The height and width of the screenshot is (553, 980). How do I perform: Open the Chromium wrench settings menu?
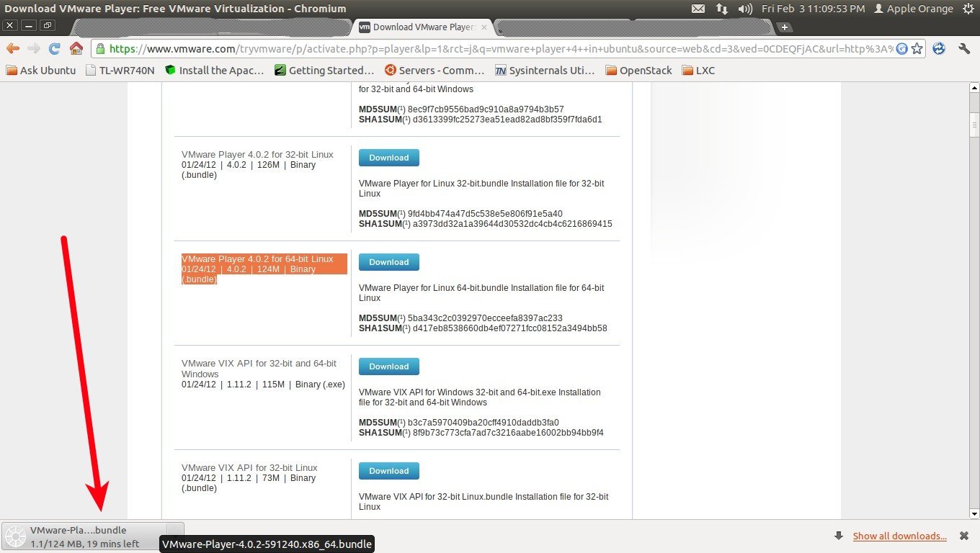[964, 48]
